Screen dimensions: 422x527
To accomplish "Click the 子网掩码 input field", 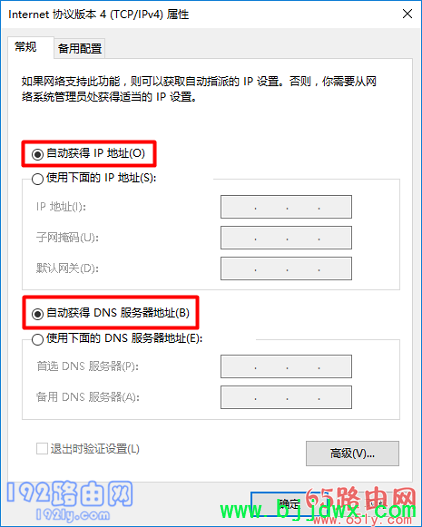I will pyautogui.click(x=286, y=238).
